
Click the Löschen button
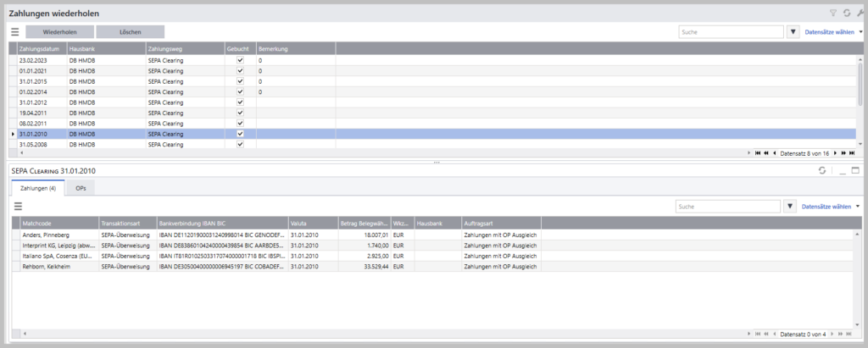point(130,32)
